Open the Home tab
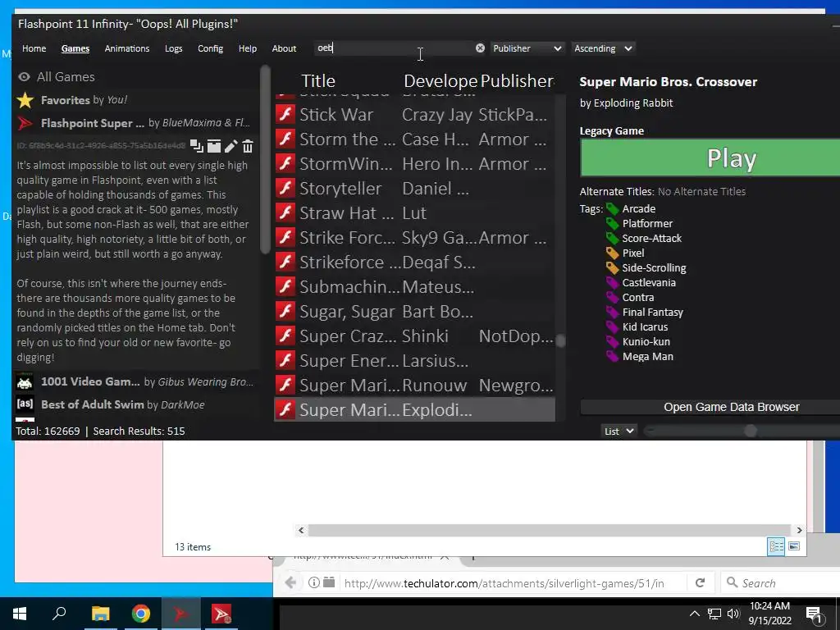Viewport: 840px width, 630px height. click(34, 48)
